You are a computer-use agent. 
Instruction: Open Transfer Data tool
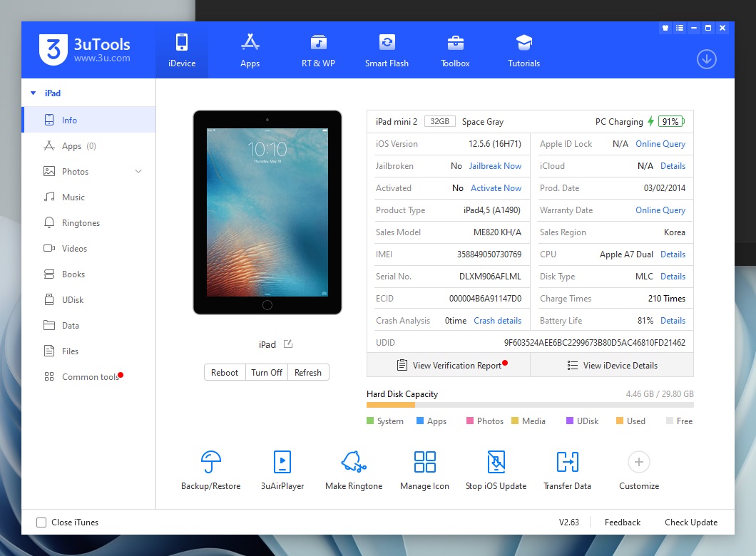click(568, 470)
